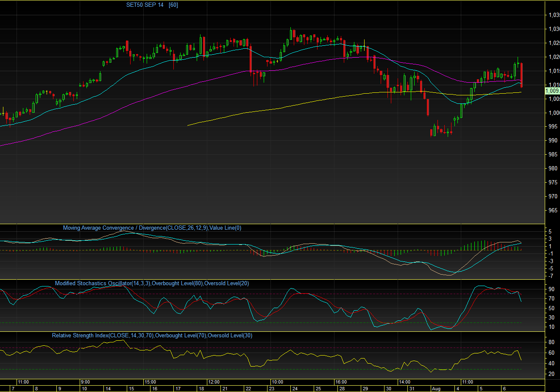Click date 17 on the bottom date axis
This screenshot has width=560, height=392.
click(x=178, y=389)
